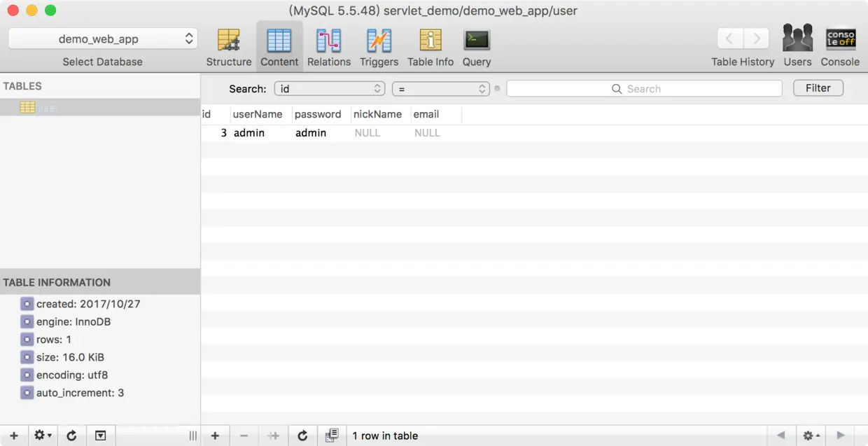Add a new row with the content plus button
Viewport: 868px width, 446px height.
pos(215,435)
